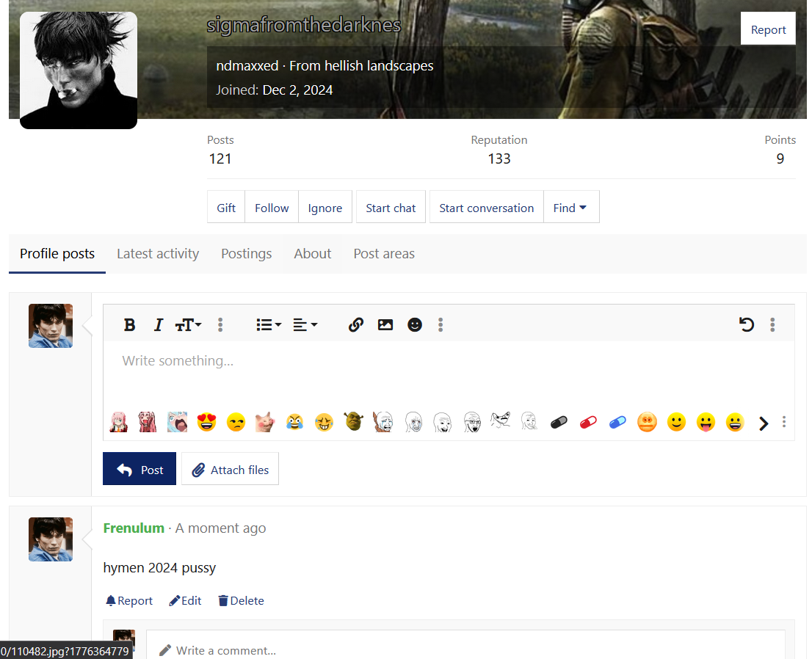Viewport: 812px width, 659px height.
Task: Open the text size dropdown
Action: coord(188,324)
